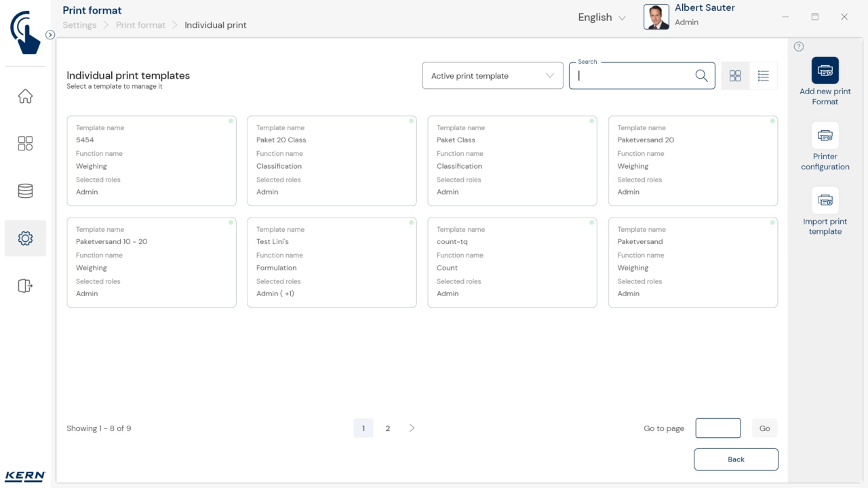Open the database sidebar icon
This screenshot has height=488, width=868.
click(x=25, y=191)
